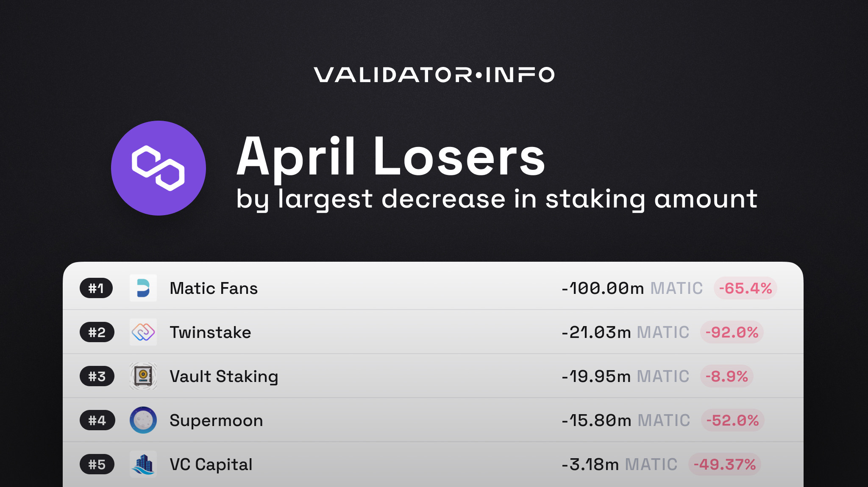Open the Twinstake validator name
Image resolution: width=868 pixels, height=487 pixels.
coord(210,332)
